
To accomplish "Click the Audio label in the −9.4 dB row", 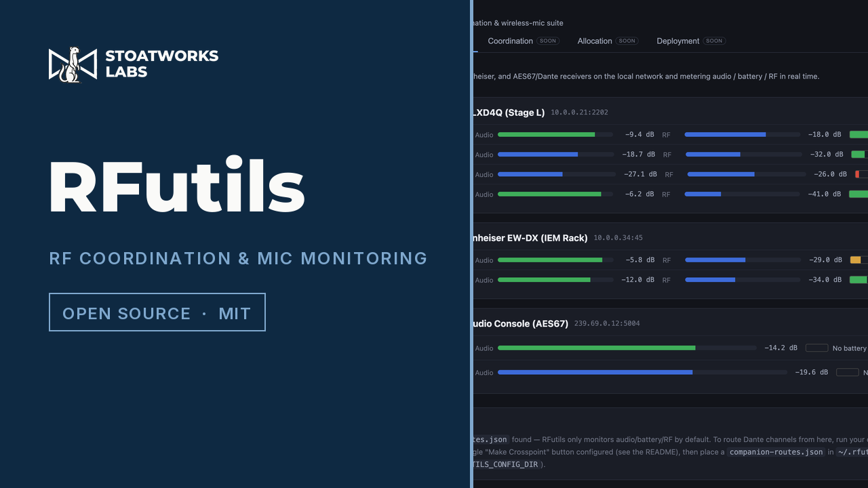I will [x=484, y=135].
